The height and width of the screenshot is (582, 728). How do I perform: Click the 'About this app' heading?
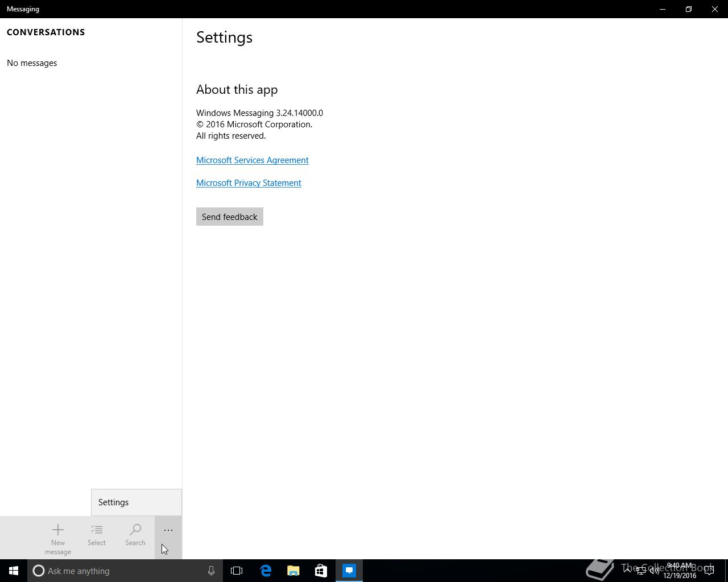click(x=237, y=90)
